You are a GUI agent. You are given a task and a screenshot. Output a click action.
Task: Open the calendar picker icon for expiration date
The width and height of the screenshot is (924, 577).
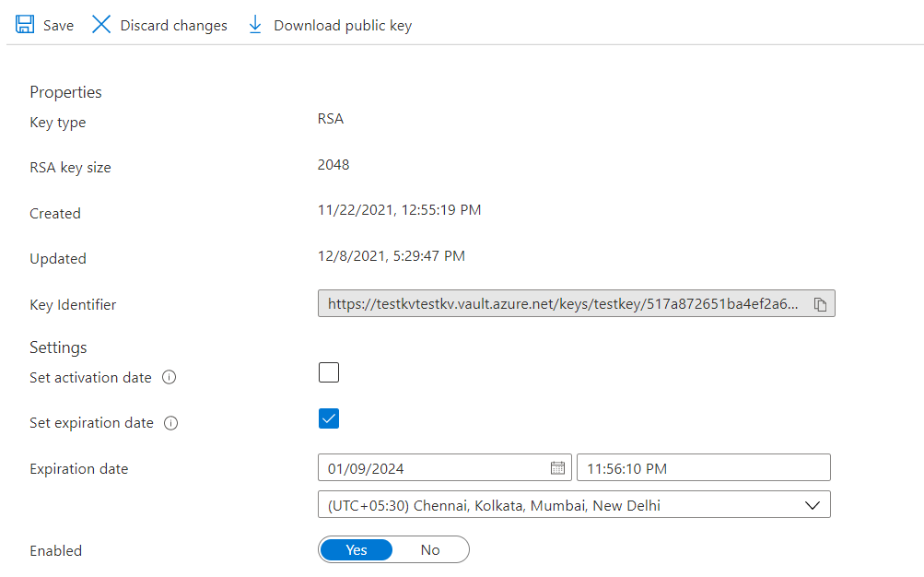click(557, 468)
